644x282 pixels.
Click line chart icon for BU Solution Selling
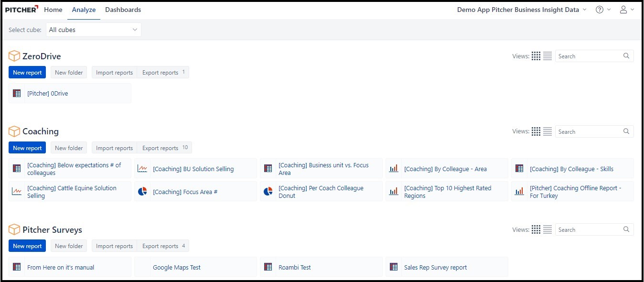tap(142, 169)
